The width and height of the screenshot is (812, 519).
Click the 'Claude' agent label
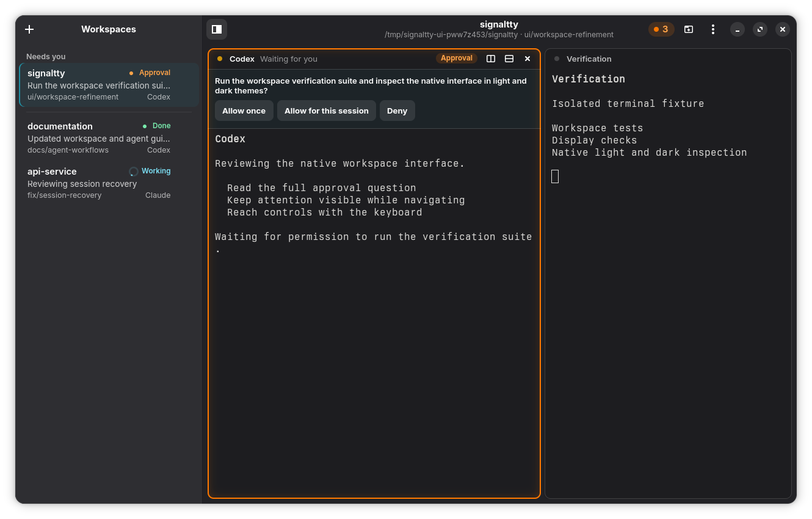(158, 195)
